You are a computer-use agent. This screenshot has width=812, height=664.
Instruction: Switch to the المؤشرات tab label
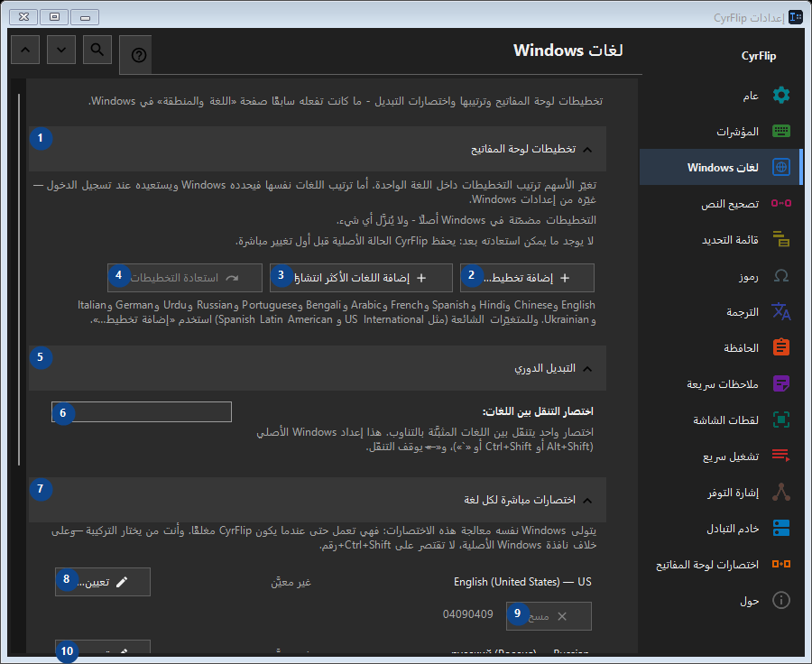(737, 132)
